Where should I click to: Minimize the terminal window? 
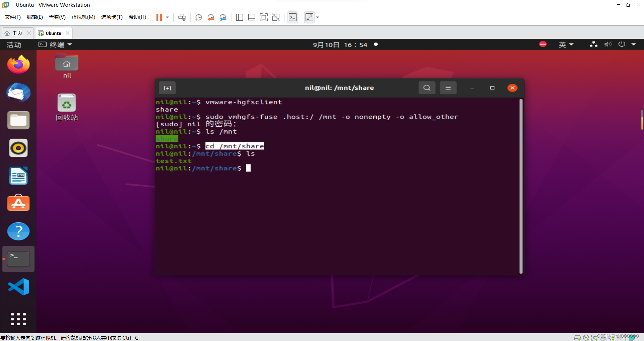click(x=472, y=88)
